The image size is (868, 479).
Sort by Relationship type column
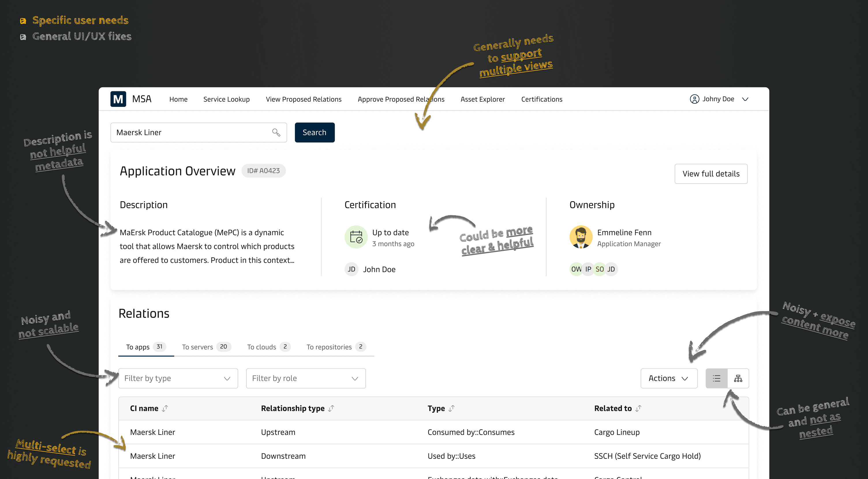pyautogui.click(x=331, y=408)
